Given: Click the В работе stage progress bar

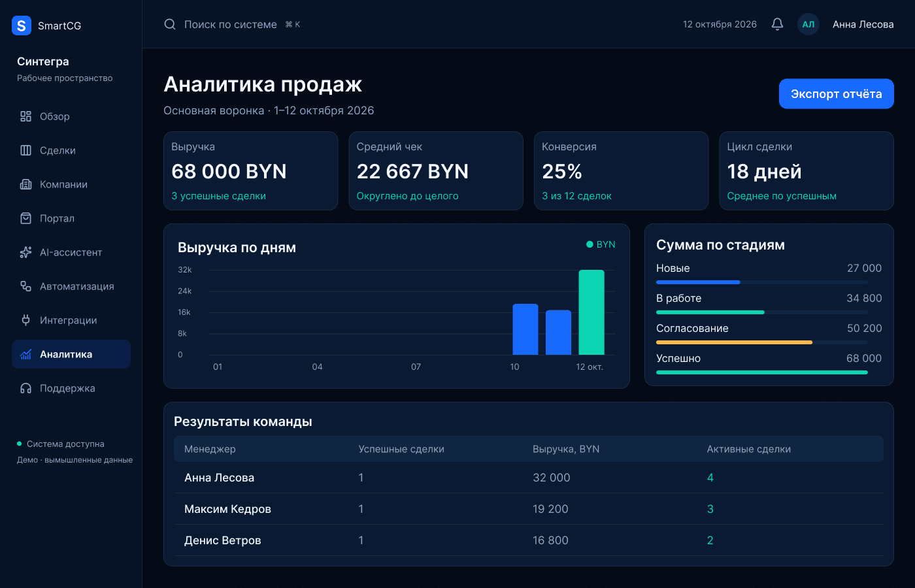Looking at the screenshot, I should click(x=762, y=312).
